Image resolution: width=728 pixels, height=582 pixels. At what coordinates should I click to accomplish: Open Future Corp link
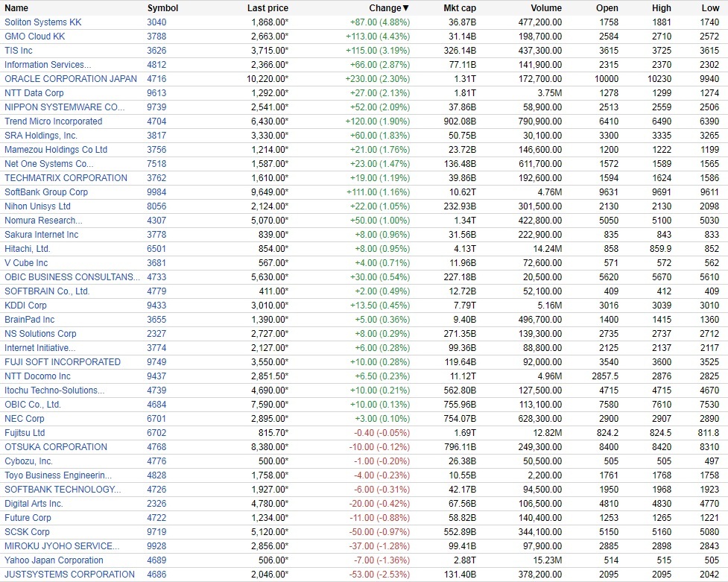tap(28, 518)
